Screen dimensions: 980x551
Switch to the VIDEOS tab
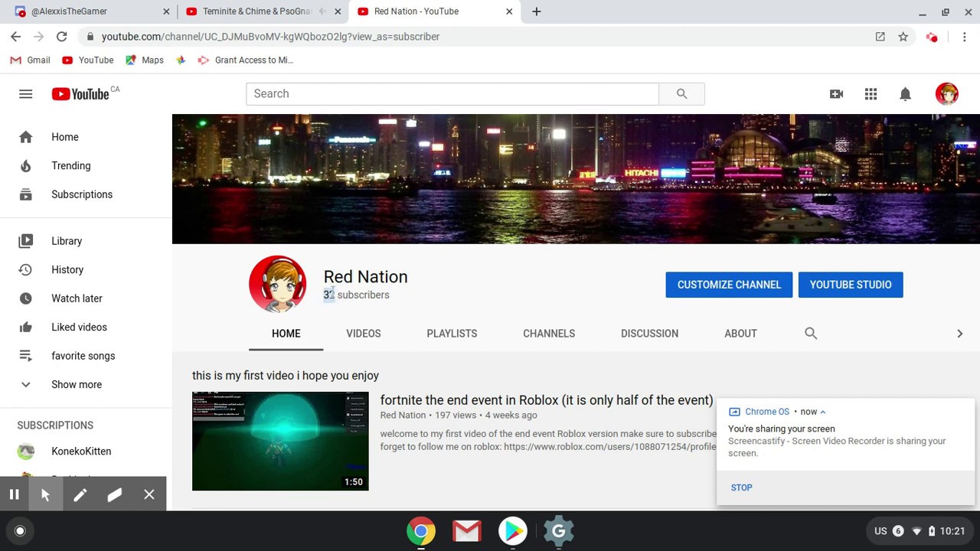(x=363, y=333)
